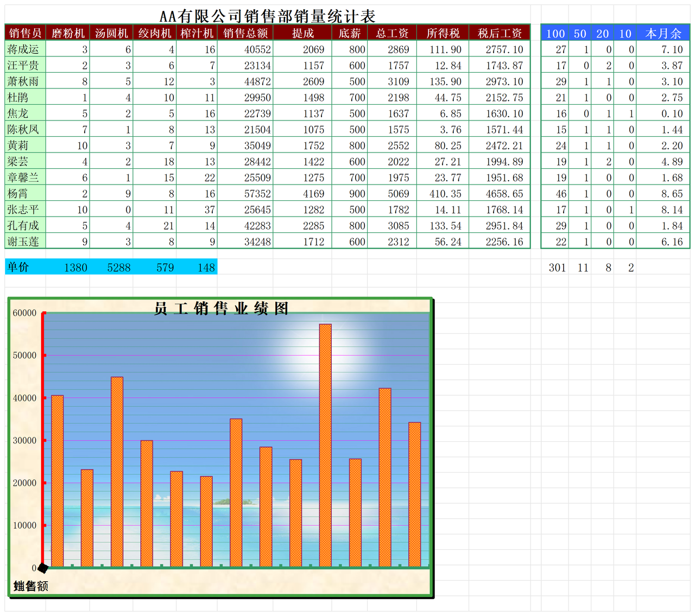Click the 销售员 column header cell
The height and width of the screenshot is (616, 695).
pos(25,33)
